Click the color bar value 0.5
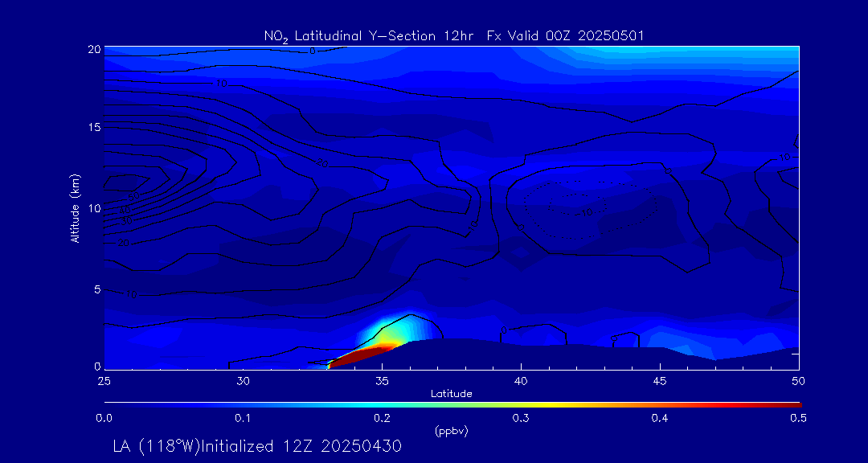 coord(799,420)
